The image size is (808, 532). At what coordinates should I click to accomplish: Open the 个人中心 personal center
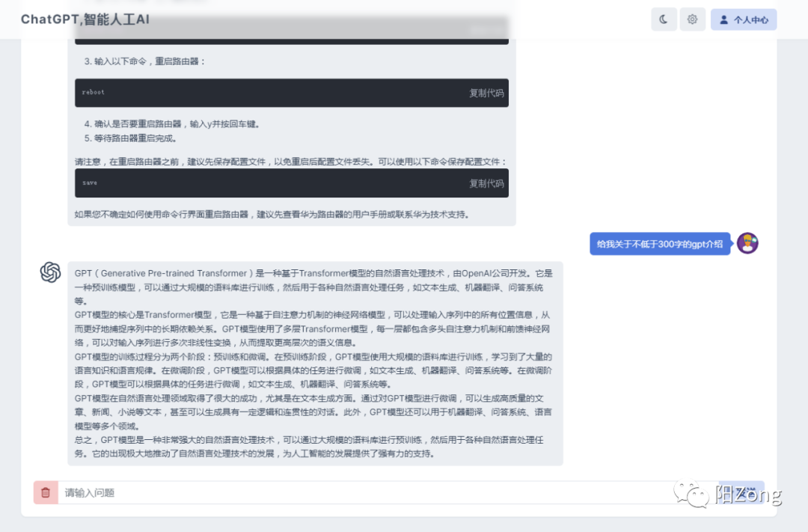pyautogui.click(x=744, y=19)
